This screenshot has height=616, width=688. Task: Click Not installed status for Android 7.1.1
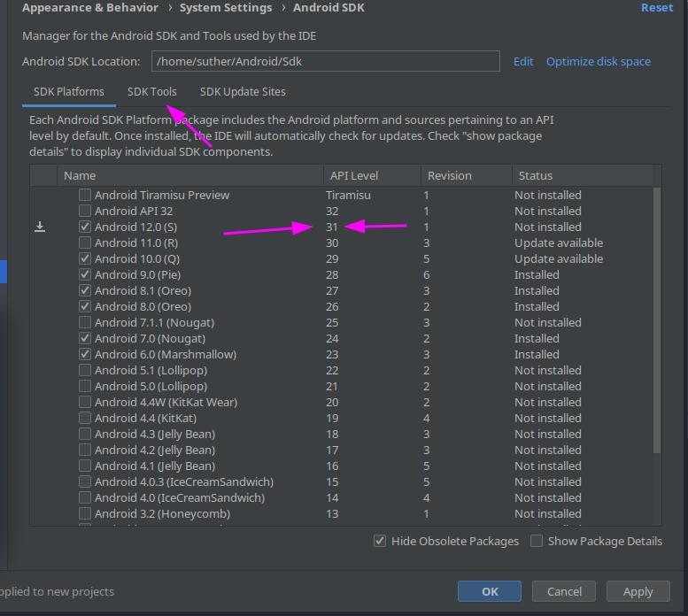click(547, 322)
